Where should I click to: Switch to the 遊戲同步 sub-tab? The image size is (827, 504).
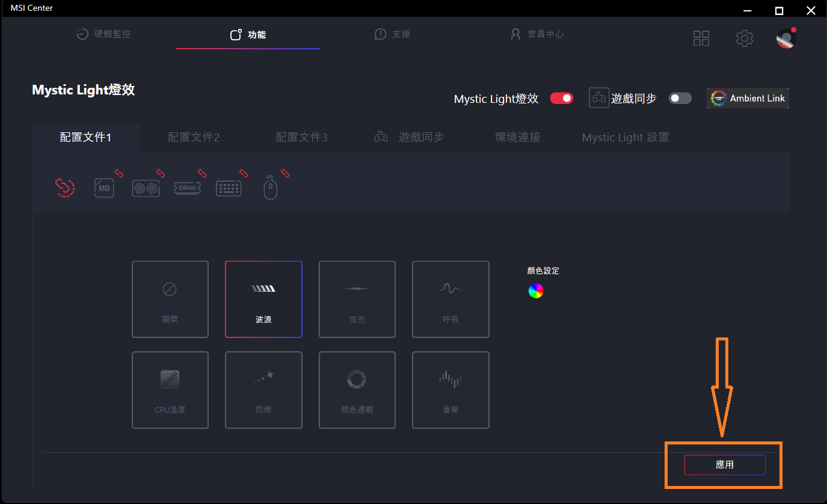click(410, 137)
